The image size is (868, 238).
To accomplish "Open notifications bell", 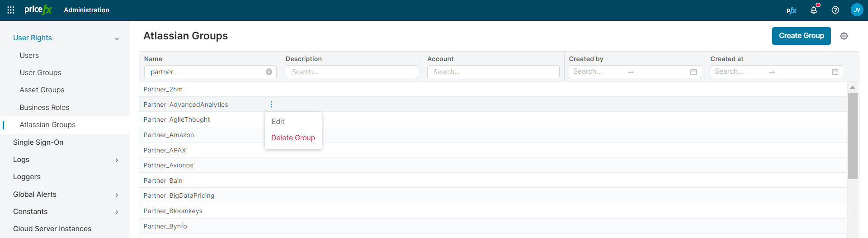I will pyautogui.click(x=814, y=10).
